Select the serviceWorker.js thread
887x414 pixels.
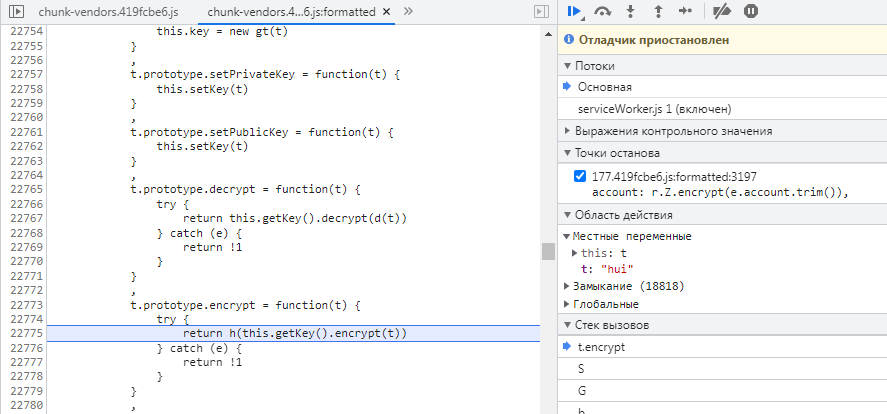click(x=654, y=108)
